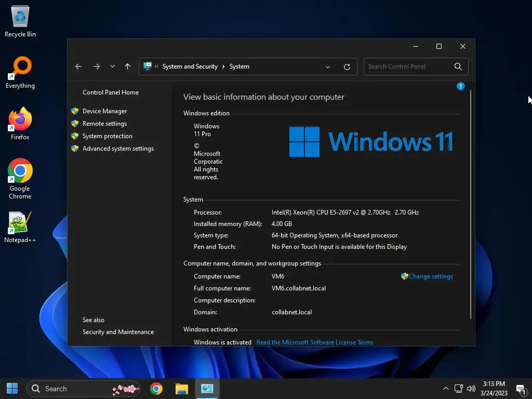
Task: Select the Google Chrome desktop shortcut
Action: pos(20,179)
